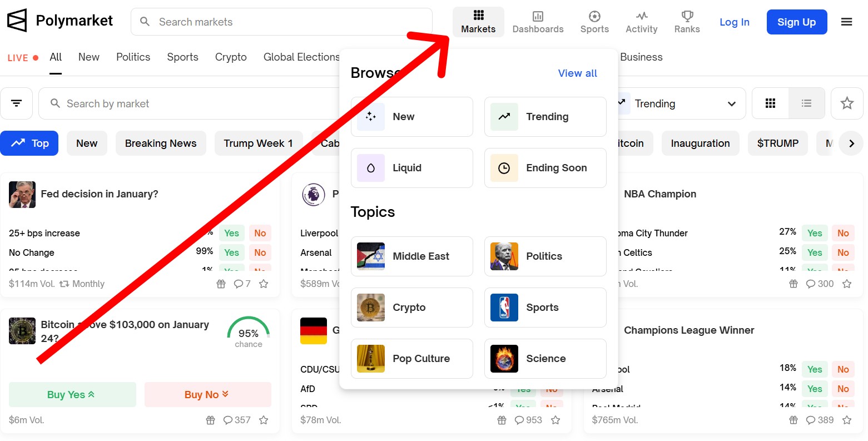868x441 pixels.
Task: Open the Crypto topic card
Action: coord(412,308)
